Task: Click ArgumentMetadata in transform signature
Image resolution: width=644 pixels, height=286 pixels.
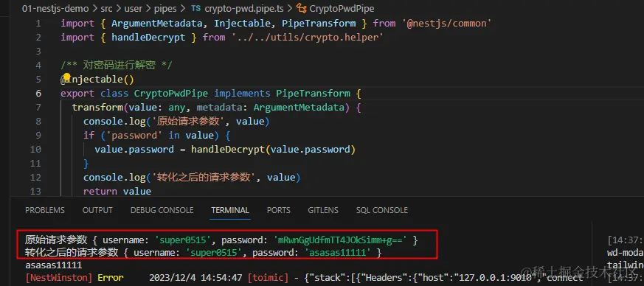Action: click(x=299, y=107)
